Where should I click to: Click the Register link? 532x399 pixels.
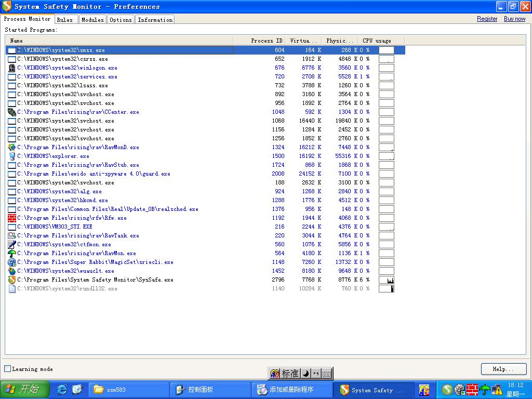tap(487, 19)
